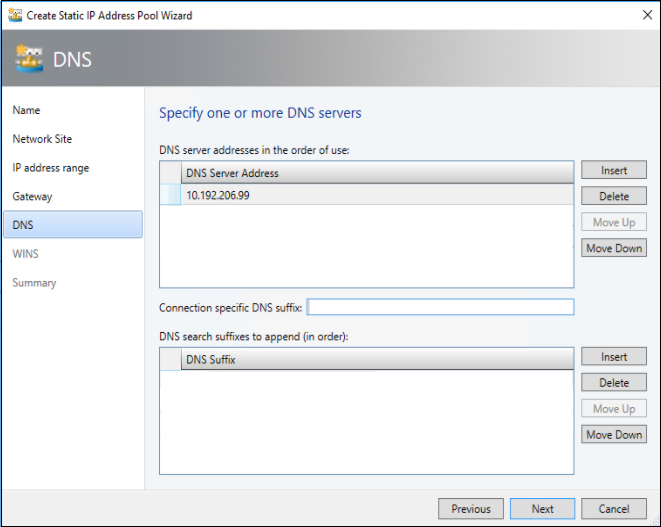Jump to the Summary step
The image size is (661, 527).
[34, 282]
